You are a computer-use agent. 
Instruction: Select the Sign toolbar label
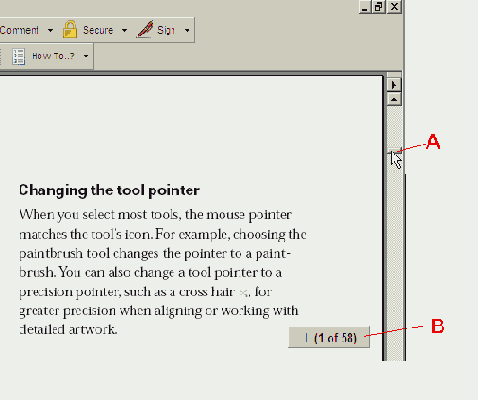pos(166,30)
